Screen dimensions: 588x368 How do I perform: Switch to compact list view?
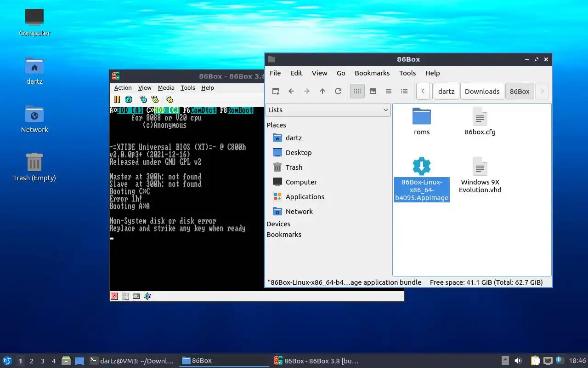click(389, 91)
